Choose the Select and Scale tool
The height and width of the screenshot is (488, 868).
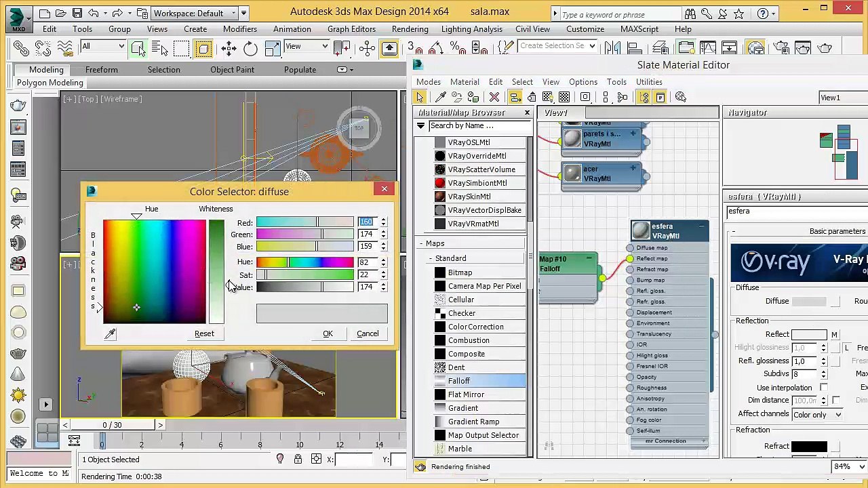[272, 48]
